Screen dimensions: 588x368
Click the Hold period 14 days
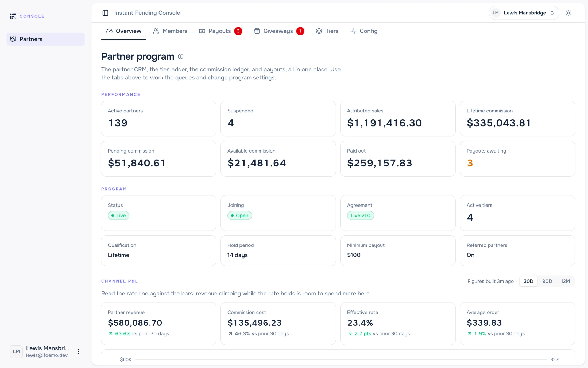pos(237,255)
